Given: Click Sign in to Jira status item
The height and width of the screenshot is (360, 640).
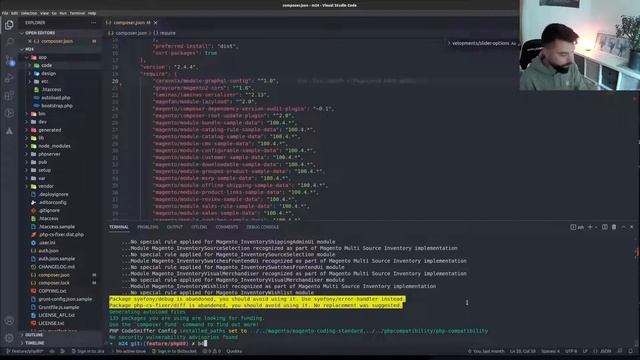Looking at the screenshot, I should click(88, 351).
